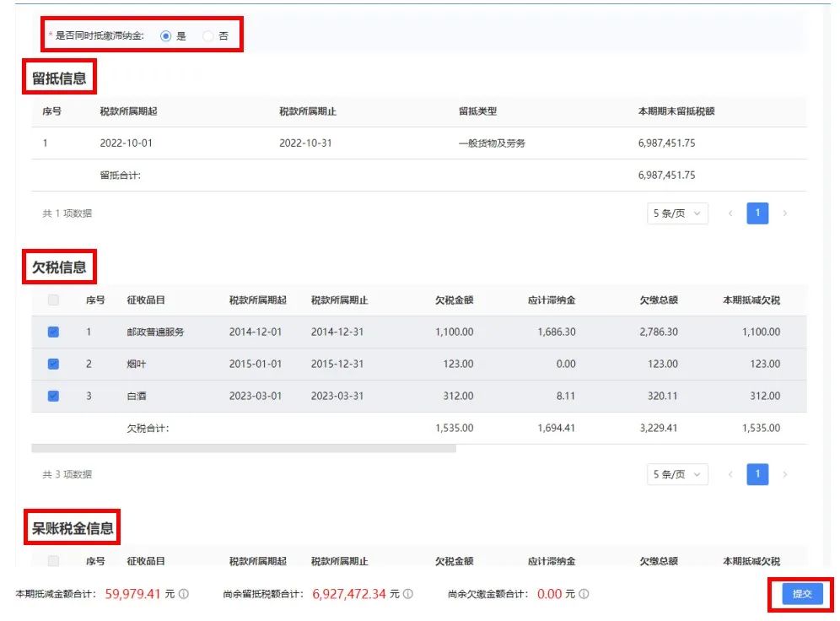840x621 pixels.
Task: Open 5 条/页 dropdown in 留抵信息
Action: coord(677,213)
